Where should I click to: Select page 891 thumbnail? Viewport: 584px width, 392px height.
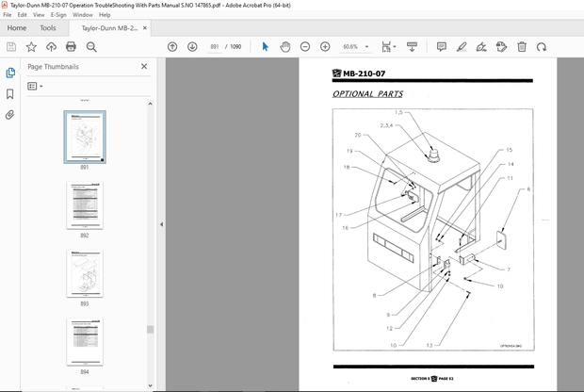pyautogui.click(x=85, y=137)
